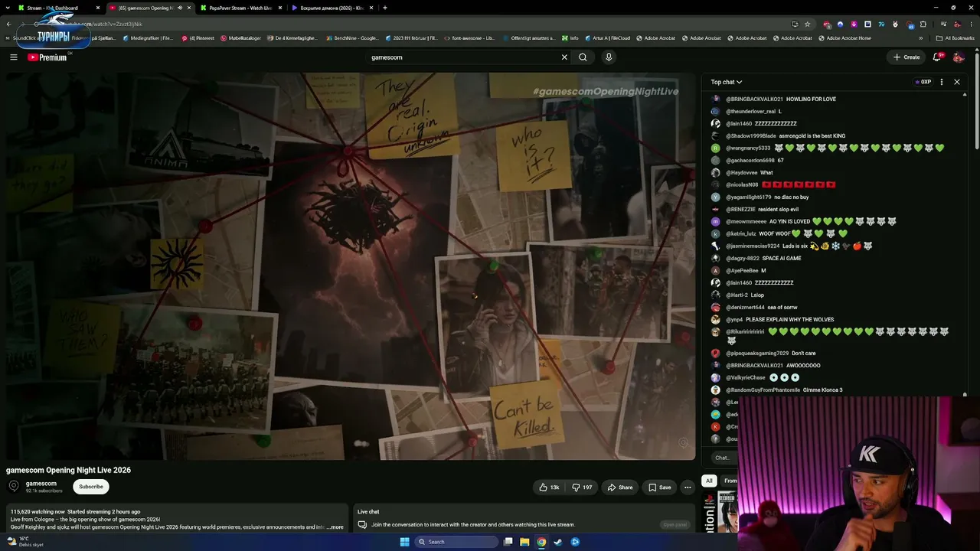The width and height of the screenshot is (980, 551).
Task: Go back to the previous page
Action: click(8, 24)
